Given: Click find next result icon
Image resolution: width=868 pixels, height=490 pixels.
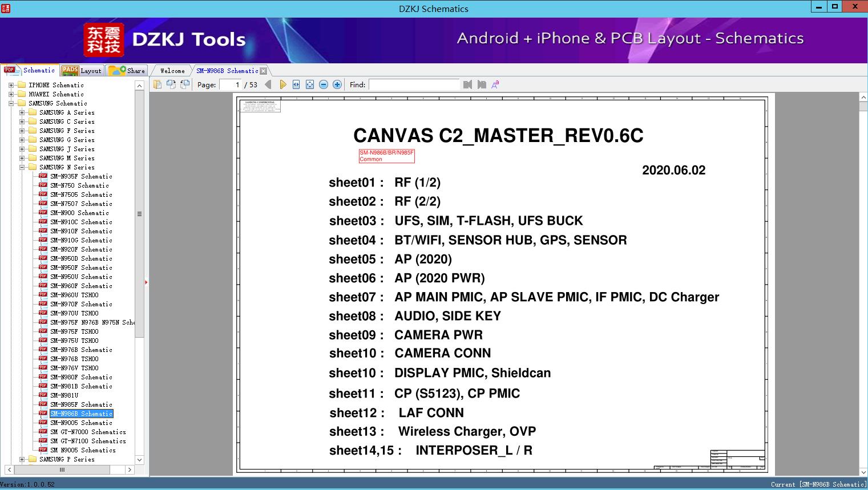Looking at the screenshot, I should pyautogui.click(x=482, y=84).
